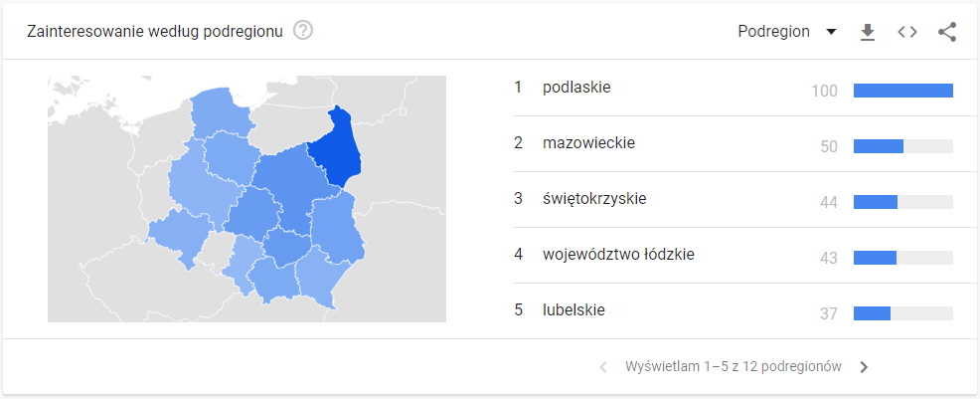Select mazowieckie in the ranking list
This screenshot has height=399, width=980.
click(588, 143)
